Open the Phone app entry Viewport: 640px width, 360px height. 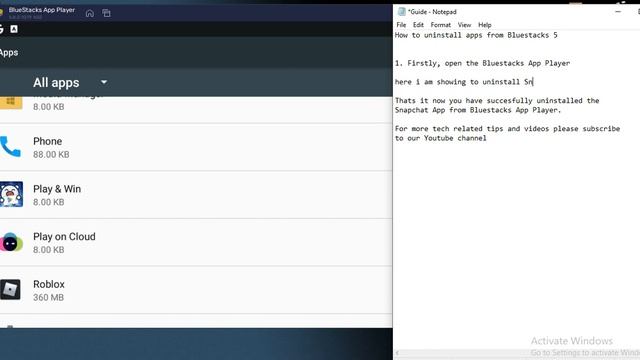tap(196, 147)
